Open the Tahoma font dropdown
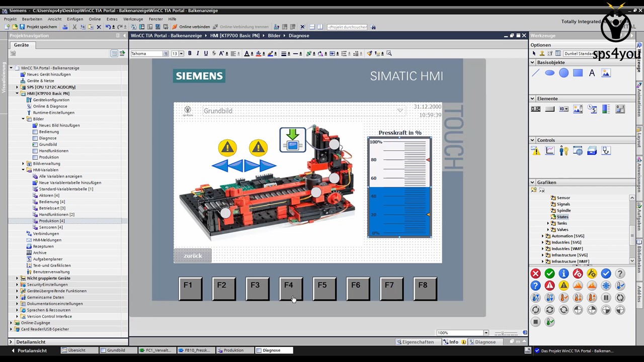 165,54
